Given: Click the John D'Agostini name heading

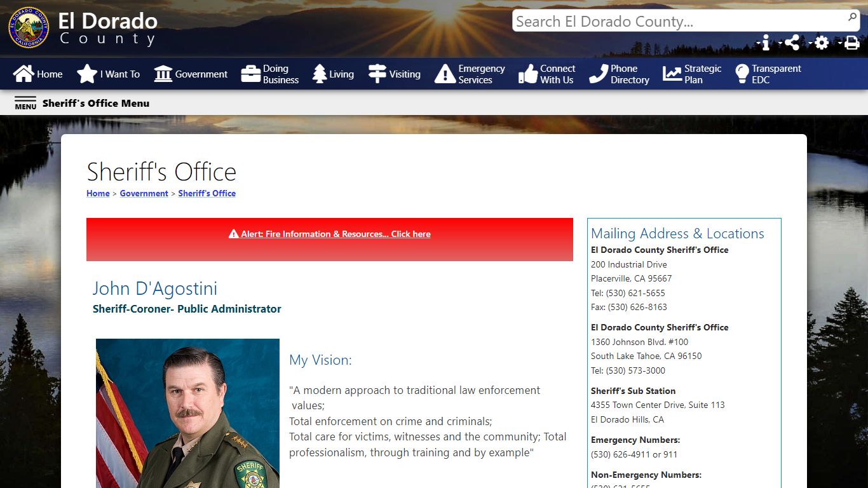Looking at the screenshot, I should pos(155,288).
